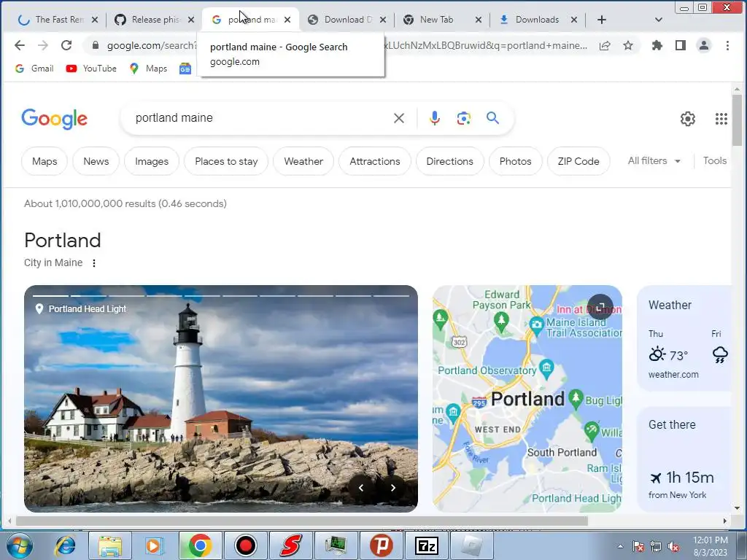Open the Maps bookmark

click(148, 69)
